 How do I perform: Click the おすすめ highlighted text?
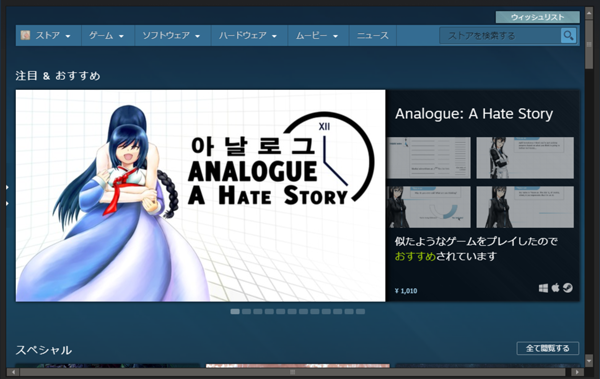(x=415, y=256)
